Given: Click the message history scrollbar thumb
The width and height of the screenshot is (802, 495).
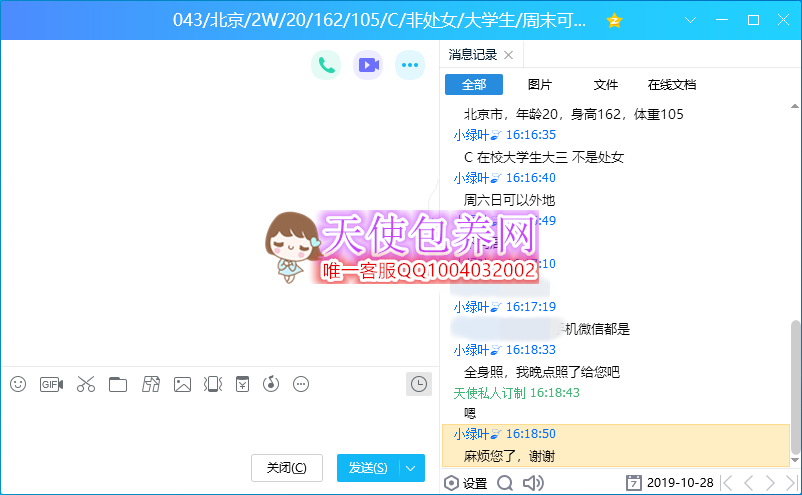Looking at the screenshot, I should click(795, 387).
